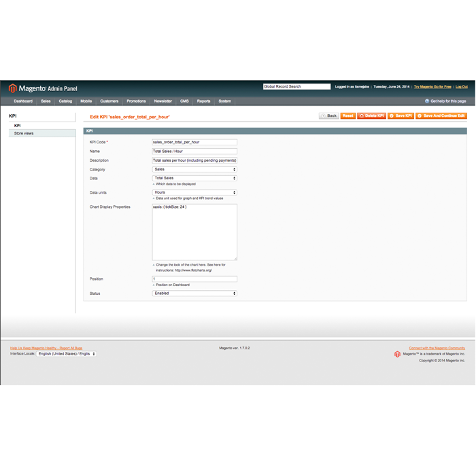Open the Interface Locale dropdown

(x=66, y=354)
